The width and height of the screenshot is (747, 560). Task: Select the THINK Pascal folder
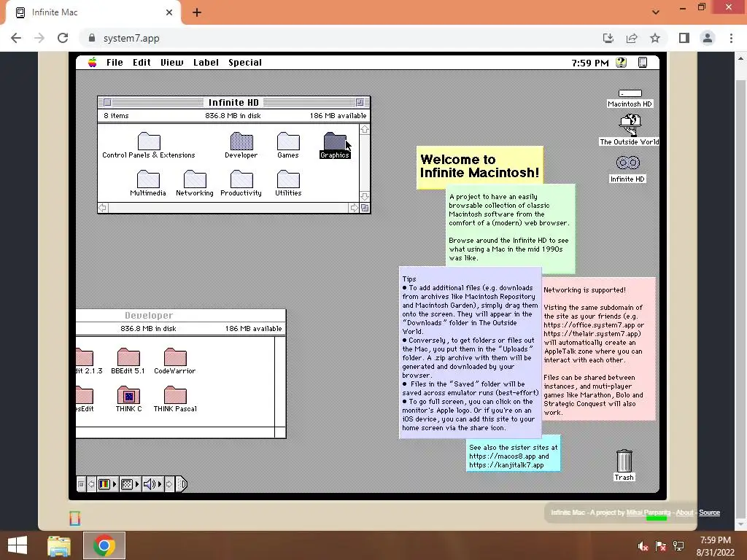click(x=175, y=395)
